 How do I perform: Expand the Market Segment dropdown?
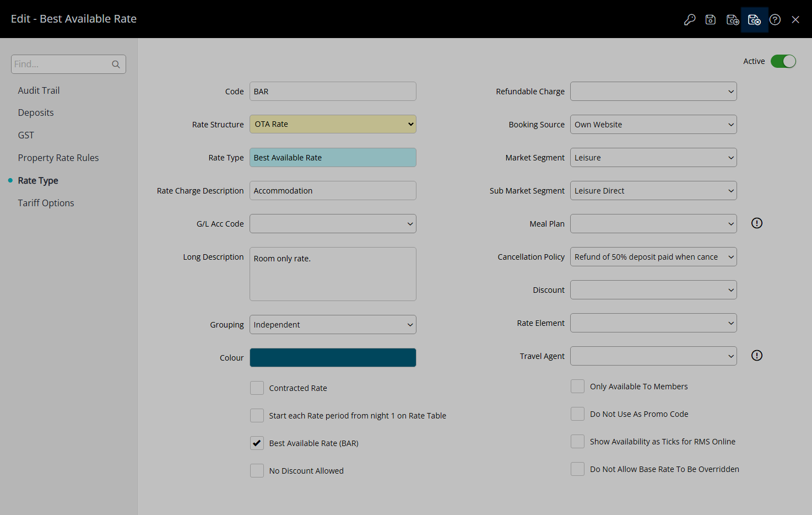coord(653,158)
